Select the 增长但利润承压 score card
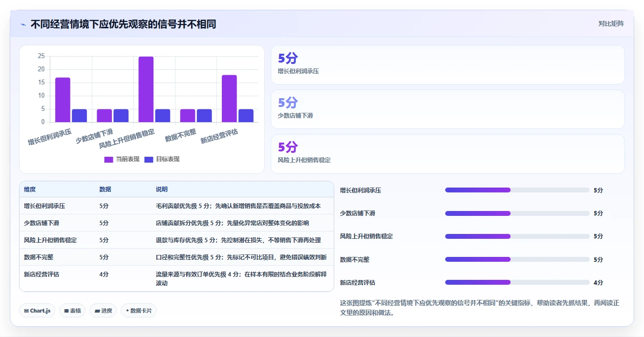 click(x=448, y=65)
